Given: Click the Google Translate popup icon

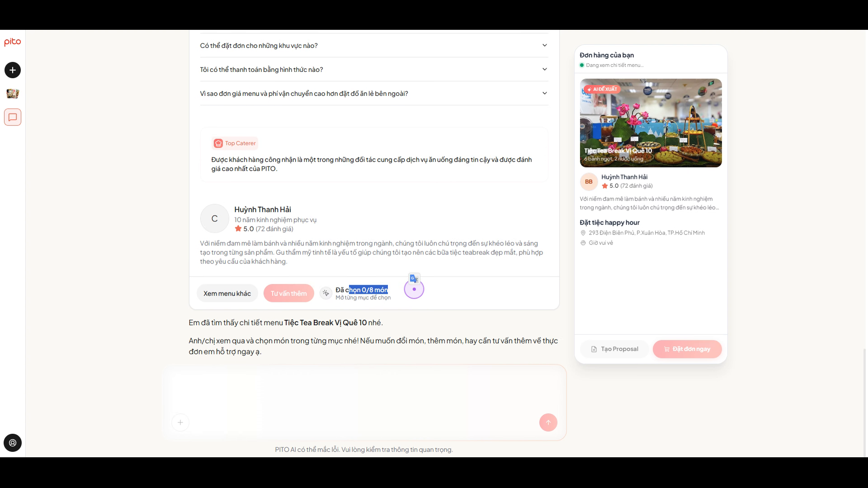Looking at the screenshot, I should pos(414,278).
